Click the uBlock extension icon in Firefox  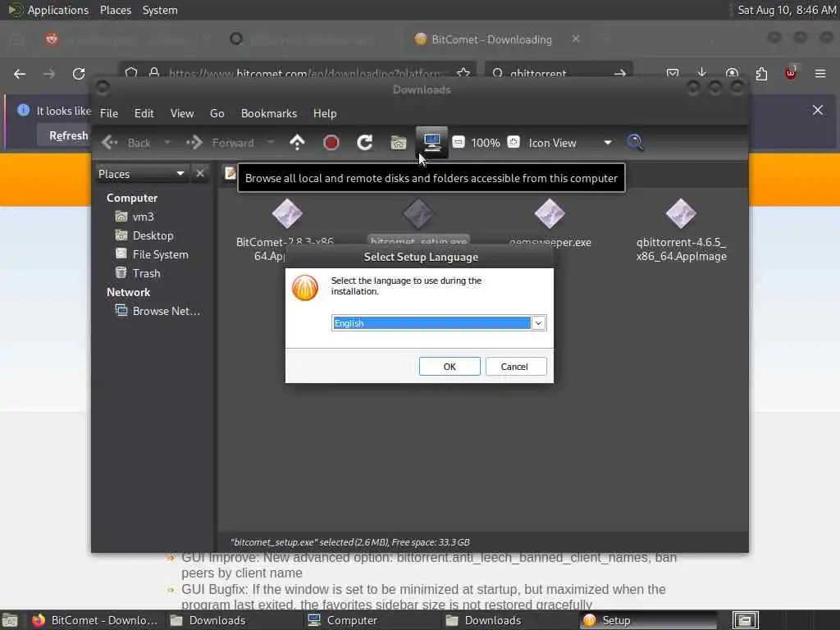tap(791, 73)
